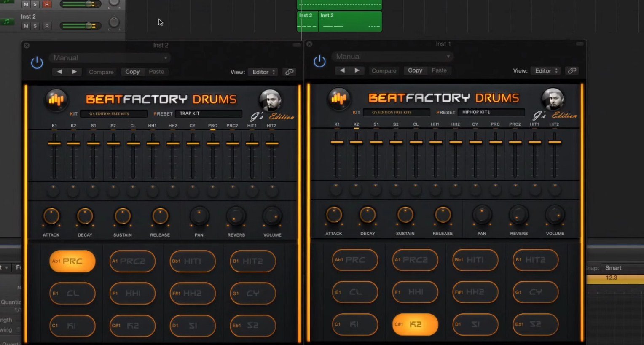Open the View Editor selector in Inst 1 window

point(545,70)
